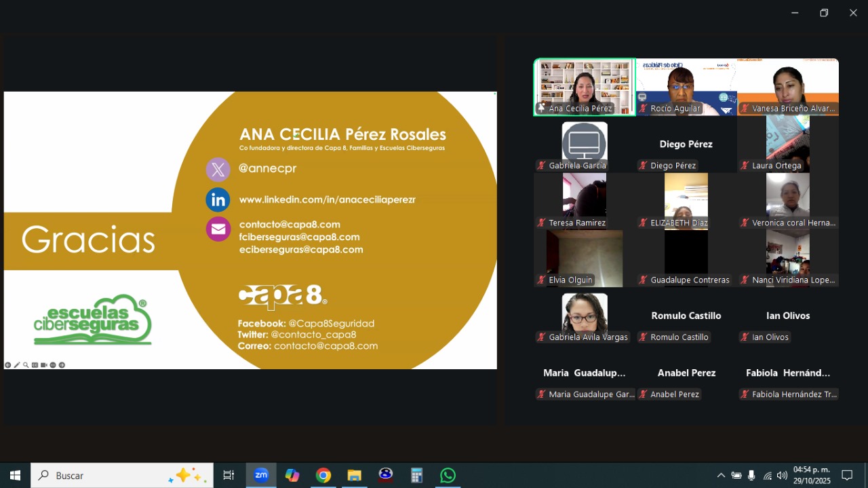Click the muted mic icon beside Diego Pérez

coord(643,166)
